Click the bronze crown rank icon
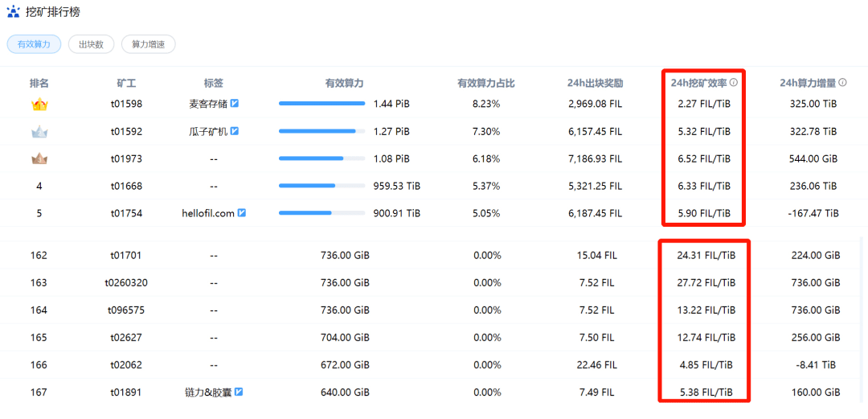The width and height of the screenshot is (868, 419). coord(39,159)
